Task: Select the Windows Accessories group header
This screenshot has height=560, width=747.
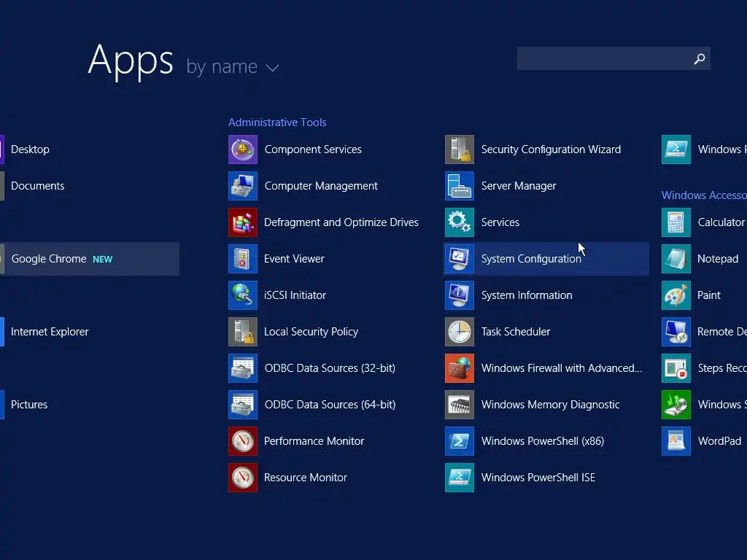Action: click(704, 195)
